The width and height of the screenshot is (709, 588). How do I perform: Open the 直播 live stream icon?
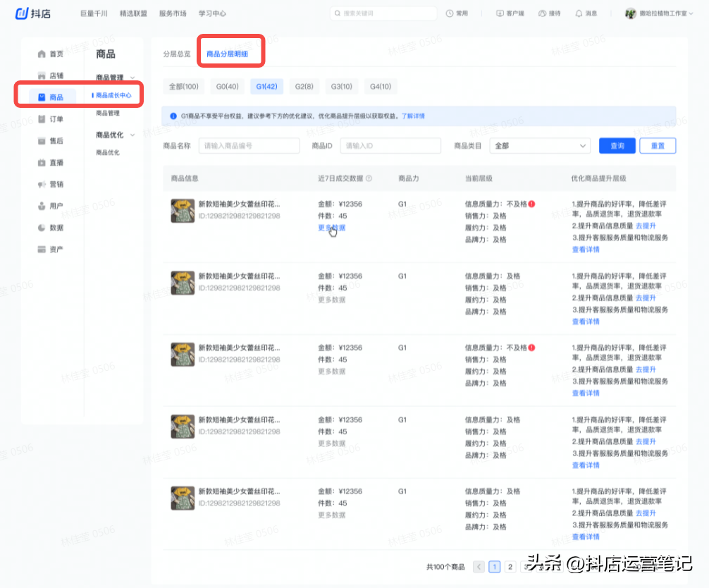click(x=42, y=163)
